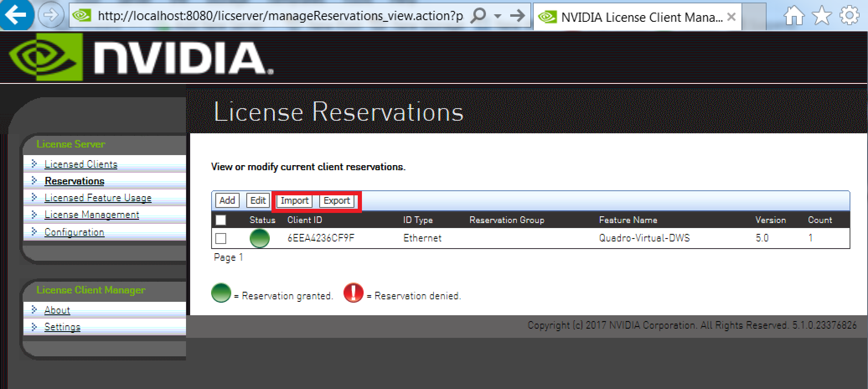Click the green reservation granted status indicator
This screenshot has width=868, height=389.
pyautogui.click(x=259, y=238)
